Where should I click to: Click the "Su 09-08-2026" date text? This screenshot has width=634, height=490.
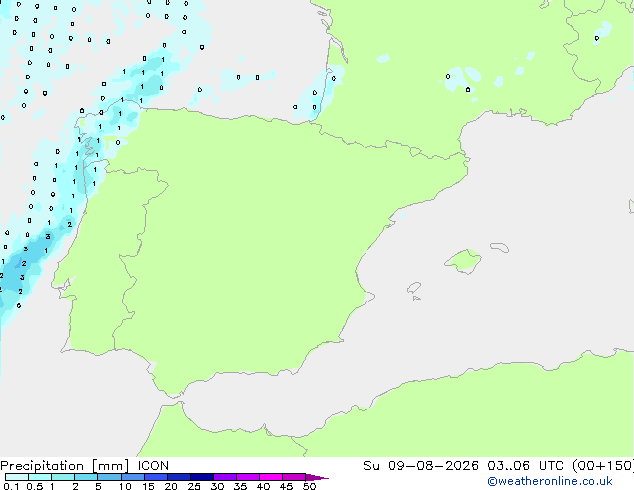coord(421,466)
